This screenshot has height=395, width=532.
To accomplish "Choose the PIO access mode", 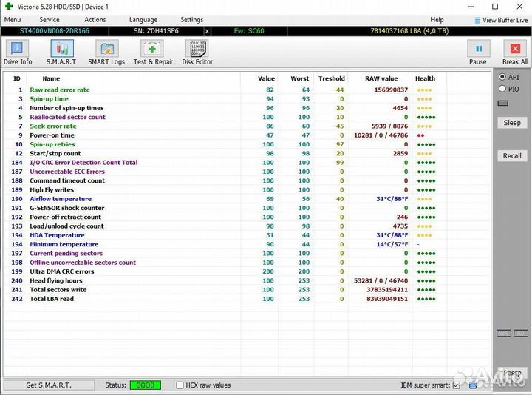I will [503, 89].
